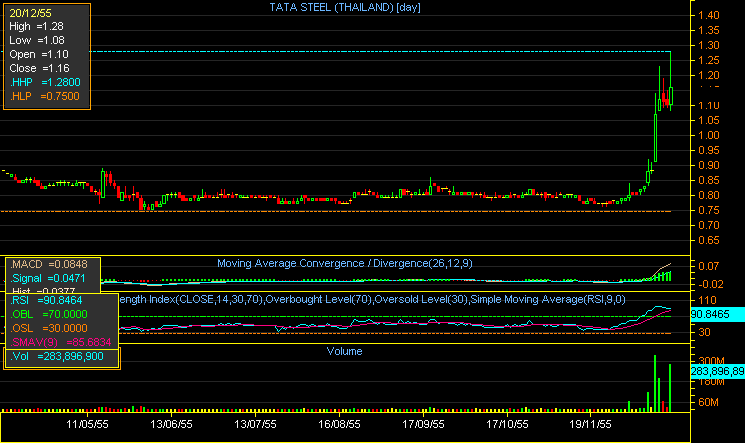745x443 pixels.
Task: Click the .HHP =1.2800 readout
Action: pyautogui.click(x=45, y=82)
